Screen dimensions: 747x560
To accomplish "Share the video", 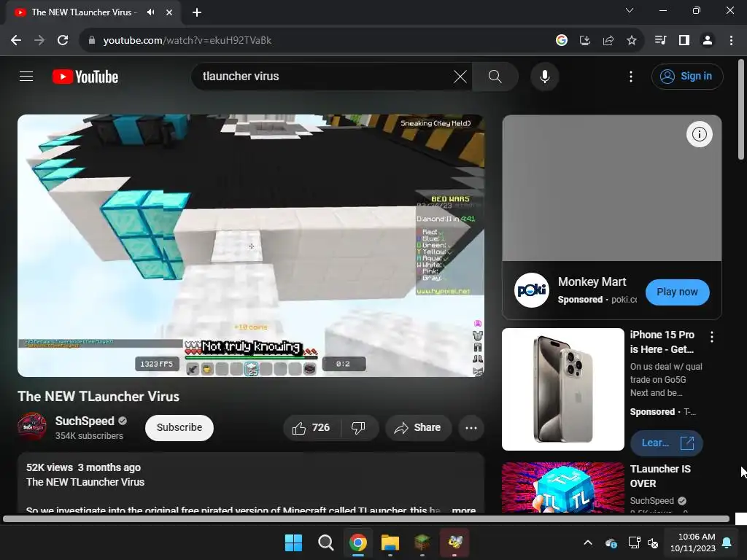I will tap(417, 427).
